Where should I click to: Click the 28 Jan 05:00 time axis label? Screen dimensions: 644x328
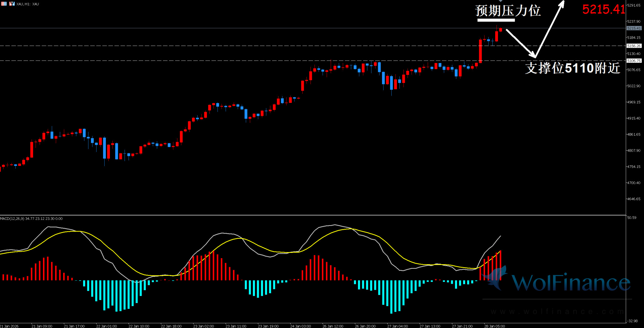tap(495, 326)
